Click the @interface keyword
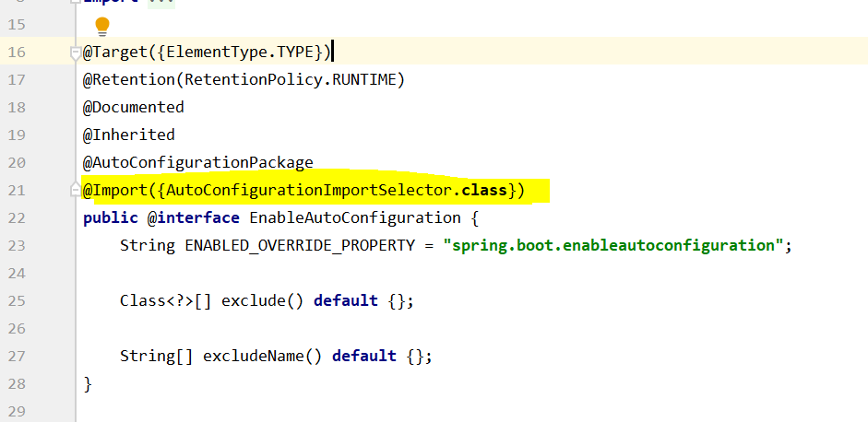868x422 pixels. click(193, 218)
